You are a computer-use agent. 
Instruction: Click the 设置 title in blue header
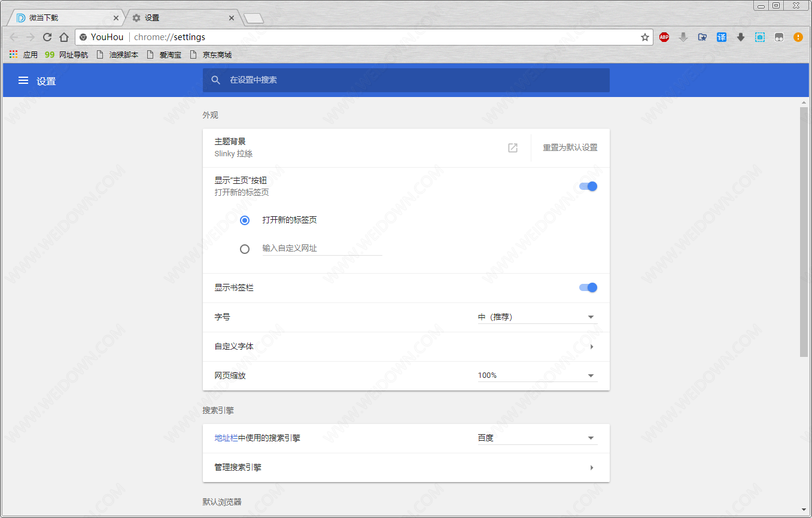46,81
